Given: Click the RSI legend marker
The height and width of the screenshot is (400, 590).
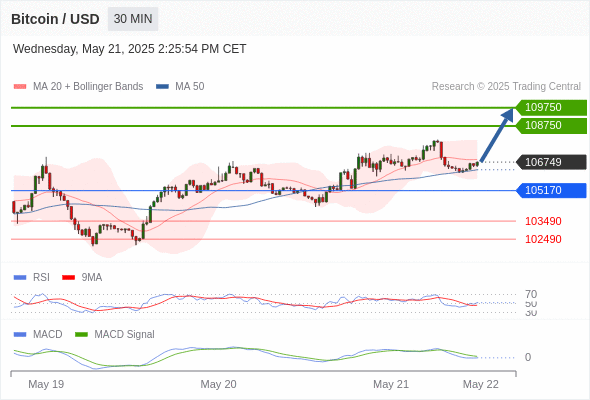Looking at the screenshot, I should pyautogui.click(x=20, y=278).
